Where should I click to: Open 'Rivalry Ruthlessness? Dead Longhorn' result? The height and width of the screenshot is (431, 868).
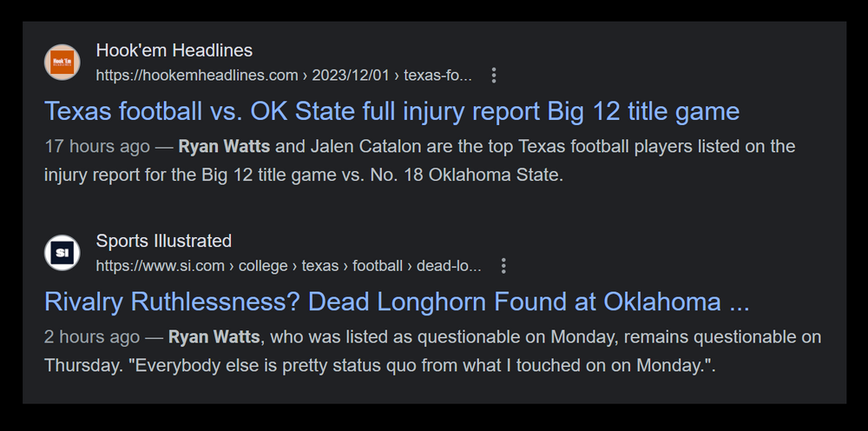(397, 302)
